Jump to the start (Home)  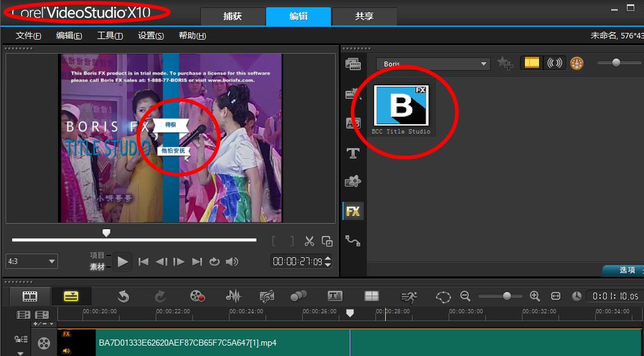pos(143,262)
